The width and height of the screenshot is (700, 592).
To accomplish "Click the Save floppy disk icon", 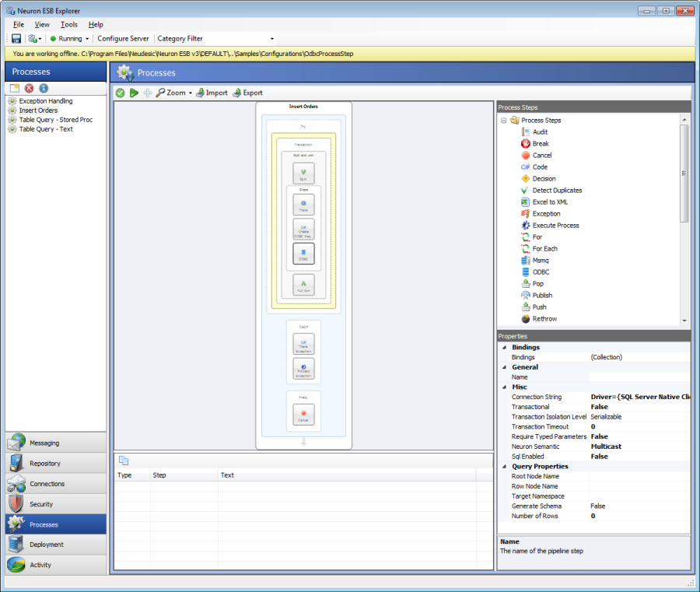I will pyautogui.click(x=16, y=39).
